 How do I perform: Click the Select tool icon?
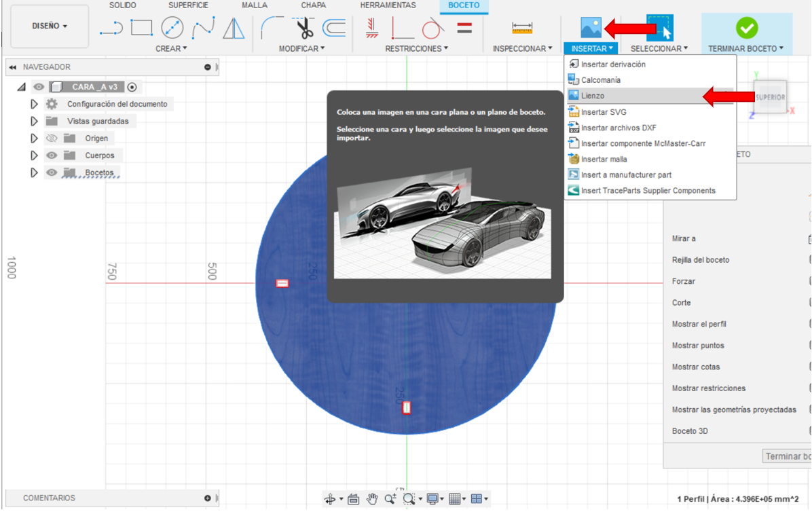pos(660,27)
